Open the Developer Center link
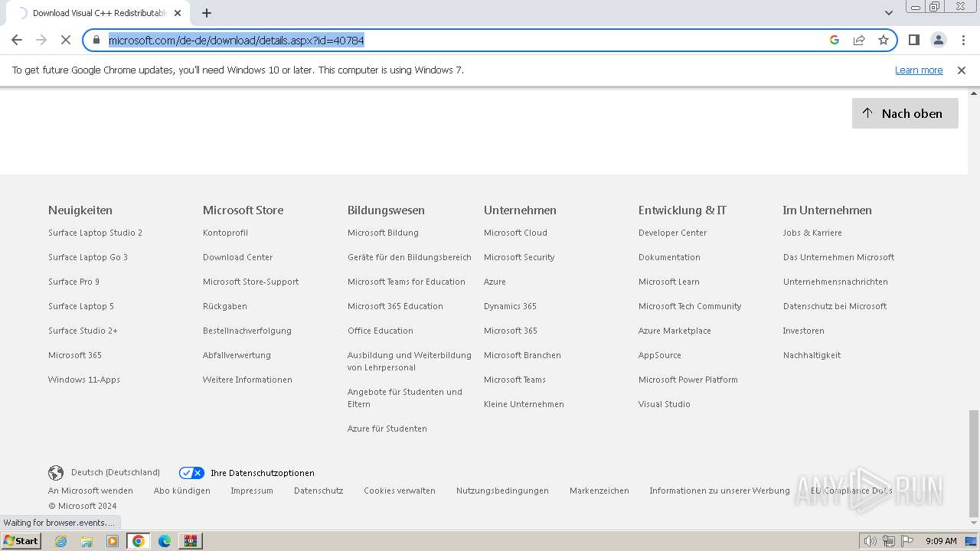The image size is (980, 551). point(672,233)
